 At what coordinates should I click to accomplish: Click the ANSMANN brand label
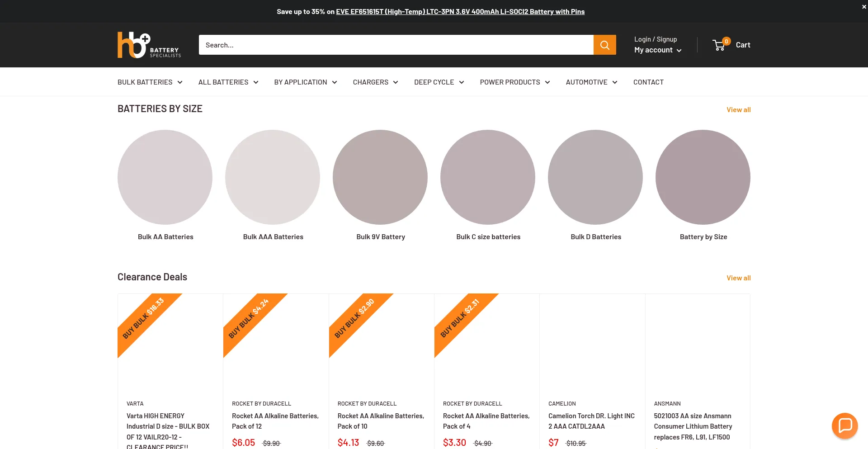click(x=667, y=404)
